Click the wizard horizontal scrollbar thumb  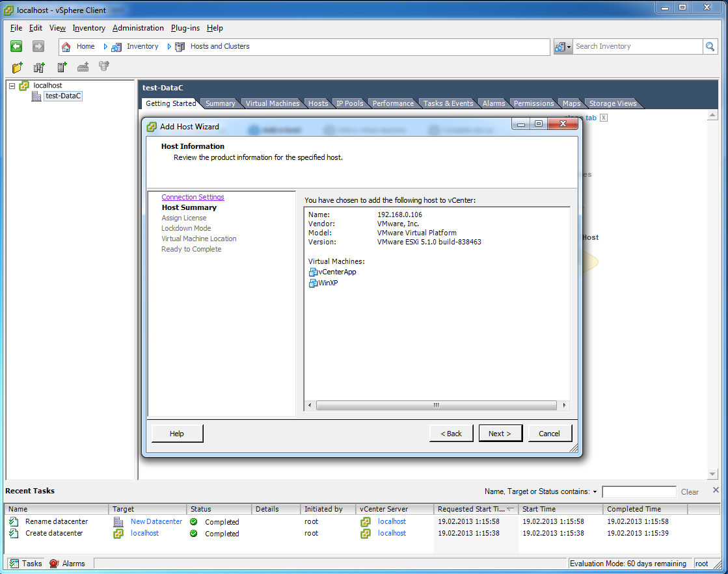(437, 405)
